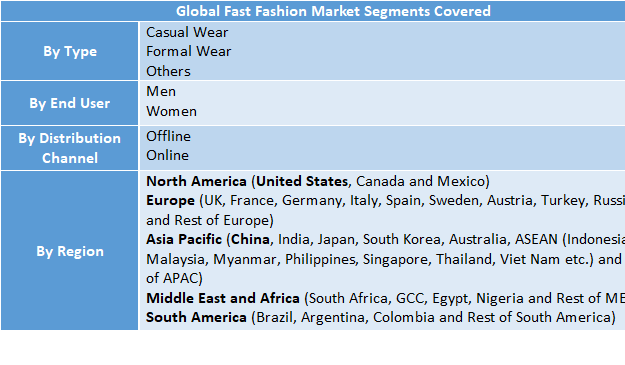This screenshot has width=625, height=365.
Task: Click 'Myanmar' in the ASEAN list
Action: tap(244, 259)
